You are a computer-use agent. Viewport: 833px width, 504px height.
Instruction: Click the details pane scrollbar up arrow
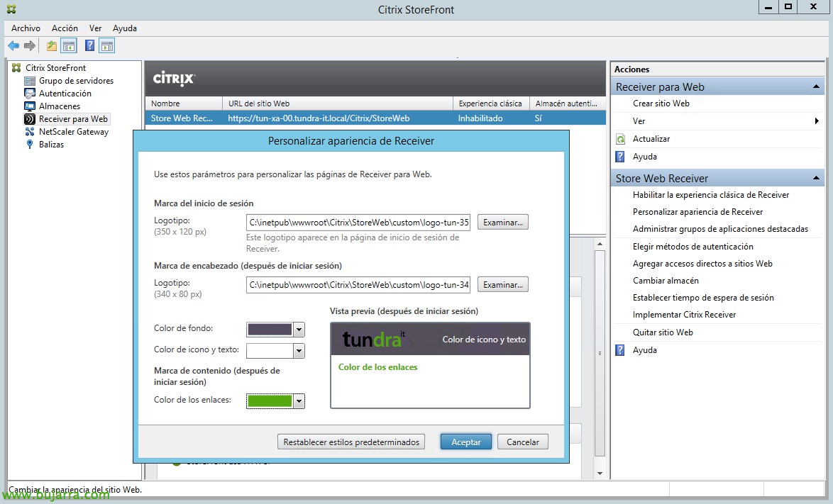point(600,244)
